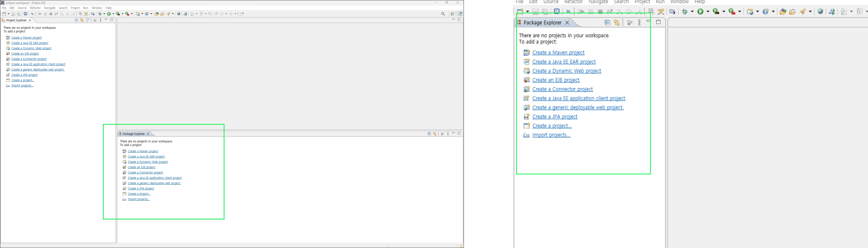
Task: Expand the Back history dropdown arrow in the full window
Action: tap(226, 14)
